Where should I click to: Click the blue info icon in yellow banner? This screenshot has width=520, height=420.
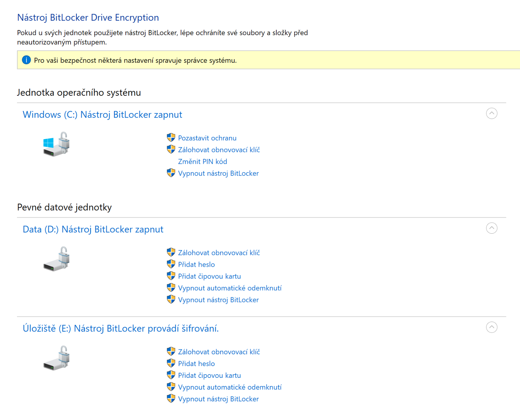[26, 60]
